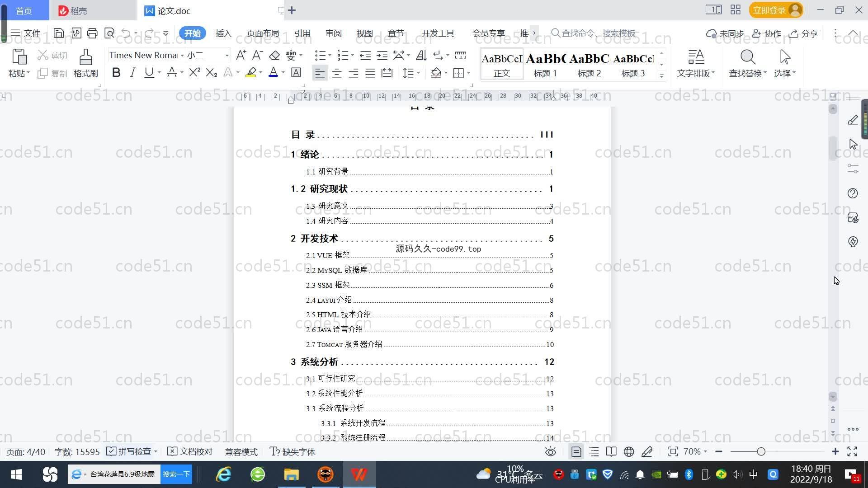The height and width of the screenshot is (488, 868).
Task: Click Document Proofreading in status bar
Action: (190, 451)
